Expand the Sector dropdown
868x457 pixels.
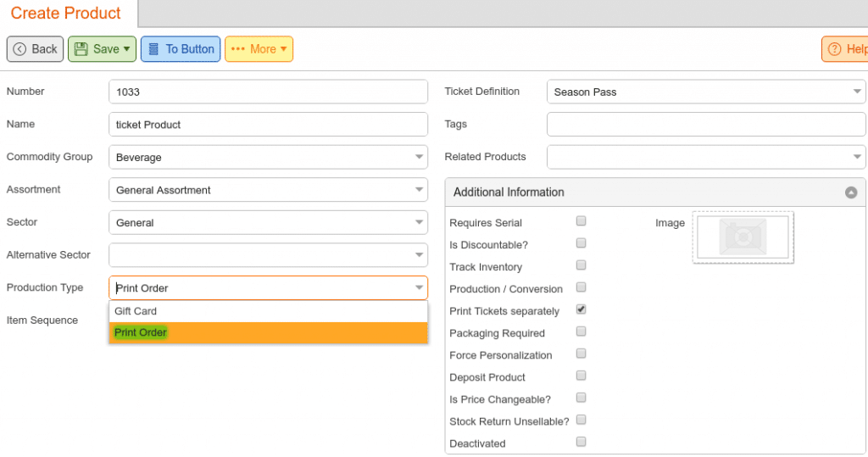click(x=268, y=222)
